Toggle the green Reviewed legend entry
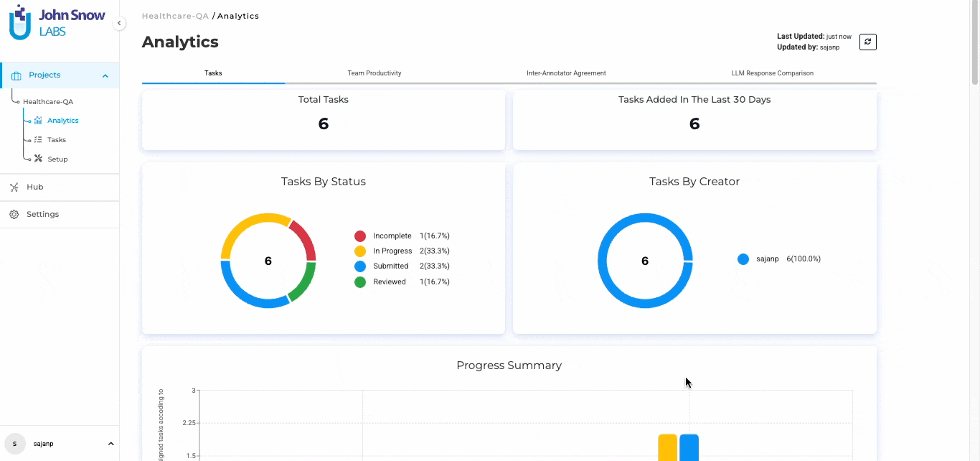Image resolution: width=980 pixels, height=461 pixels. point(360,282)
